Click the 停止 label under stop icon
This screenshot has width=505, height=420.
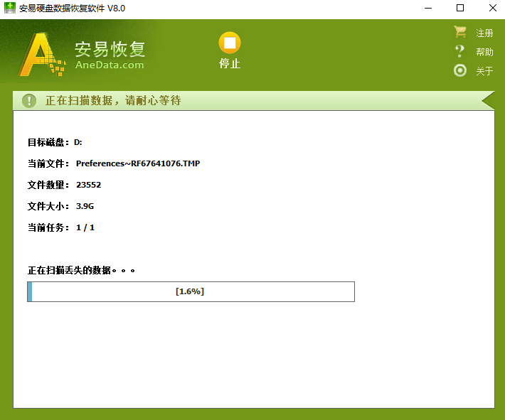(230, 63)
